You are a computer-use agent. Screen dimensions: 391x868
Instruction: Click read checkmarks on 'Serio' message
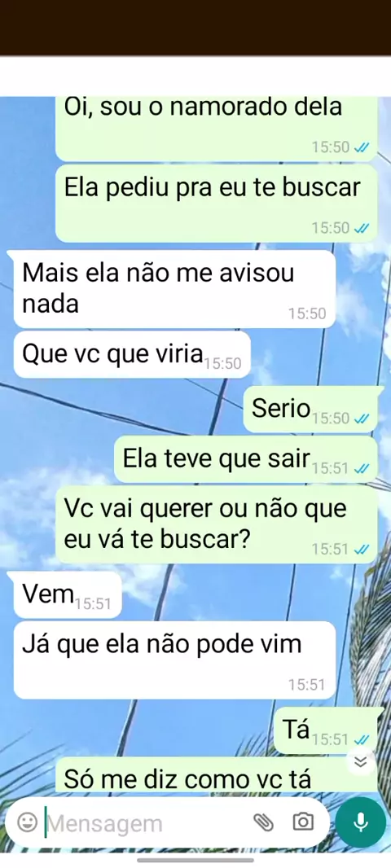point(361,418)
